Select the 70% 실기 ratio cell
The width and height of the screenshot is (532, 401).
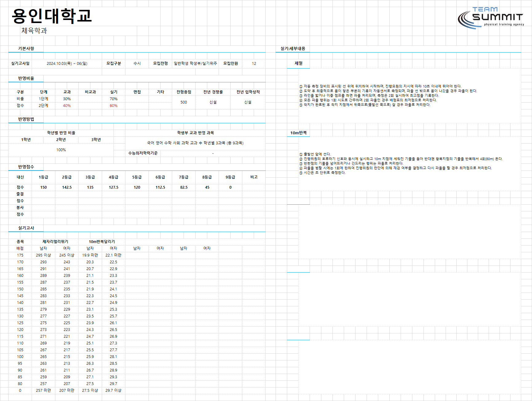pos(114,99)
